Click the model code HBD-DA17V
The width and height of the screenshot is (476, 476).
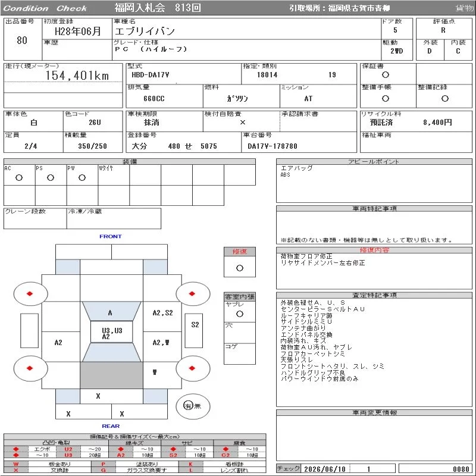click(151, 75)
